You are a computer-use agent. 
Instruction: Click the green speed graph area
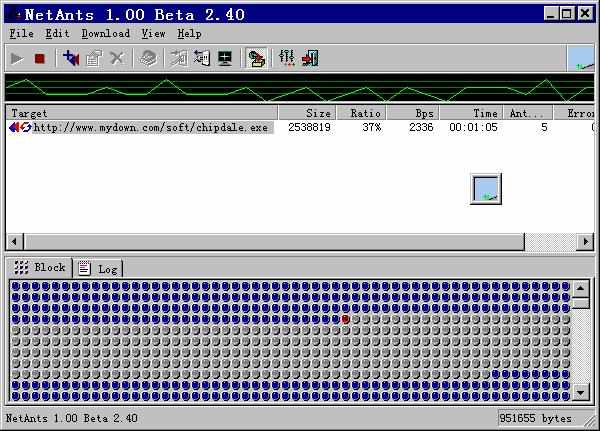pyautogui.click(x=300, y=88)
